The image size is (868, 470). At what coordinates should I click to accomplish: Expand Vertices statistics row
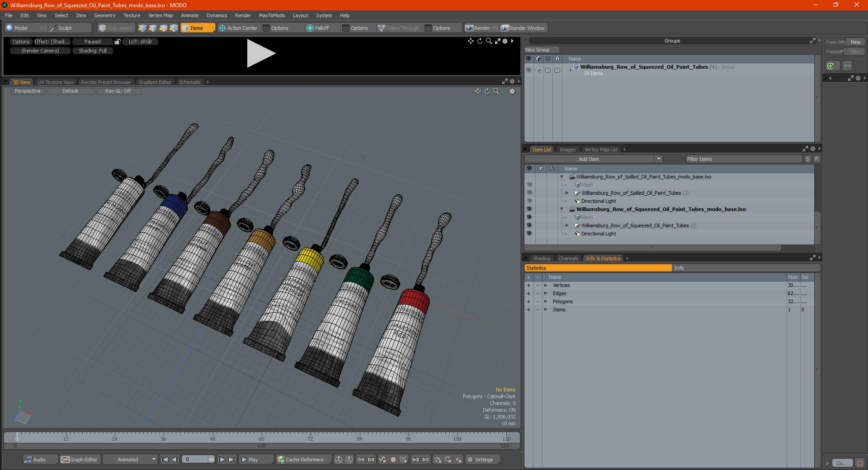(x=546, y=285)
